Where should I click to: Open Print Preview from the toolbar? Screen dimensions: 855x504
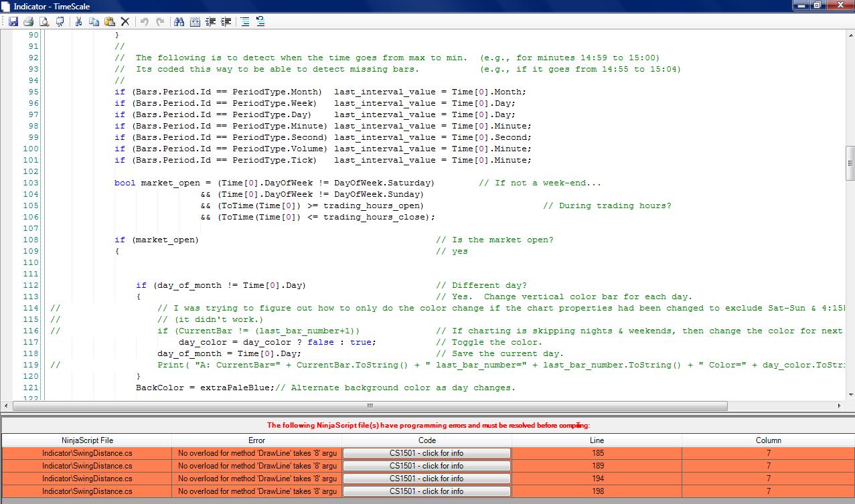pos(44,21)
